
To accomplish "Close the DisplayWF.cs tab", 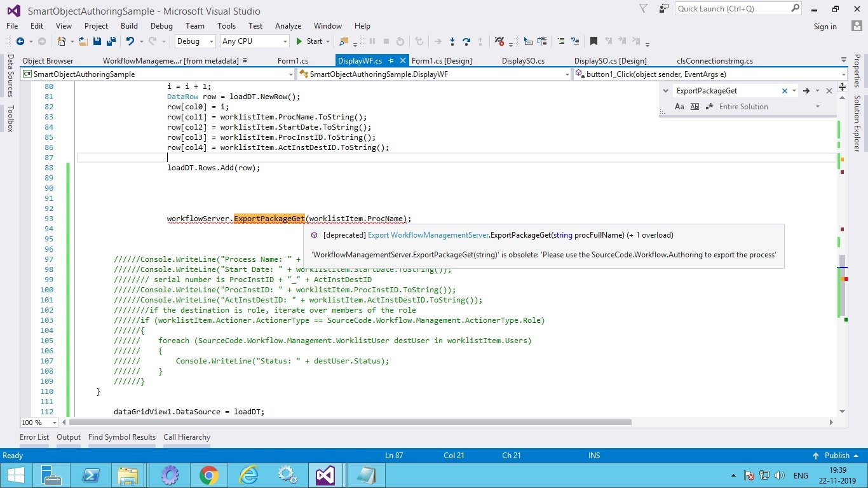I will (x=402, y=61).
